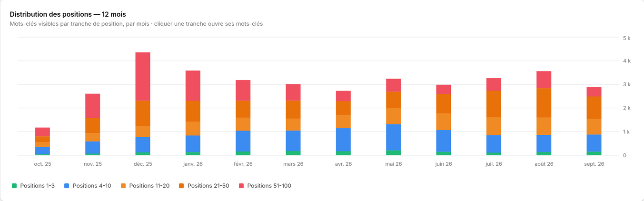Select the red 51-100 segment of mai 26

394,85
